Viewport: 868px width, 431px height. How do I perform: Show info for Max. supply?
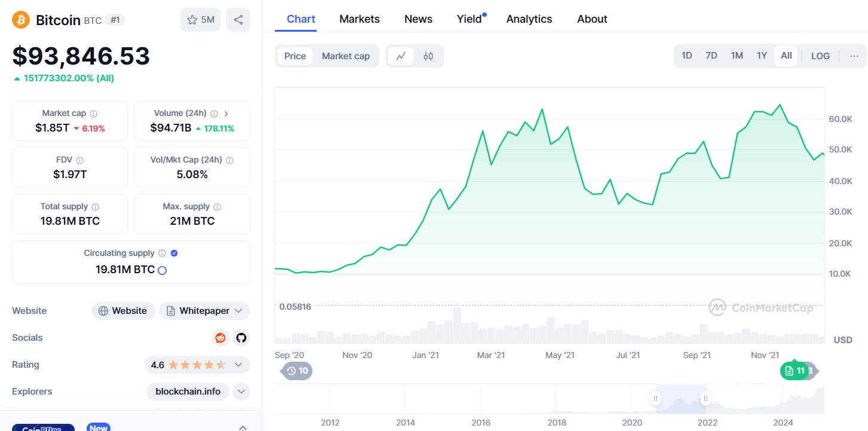[217, 207]
